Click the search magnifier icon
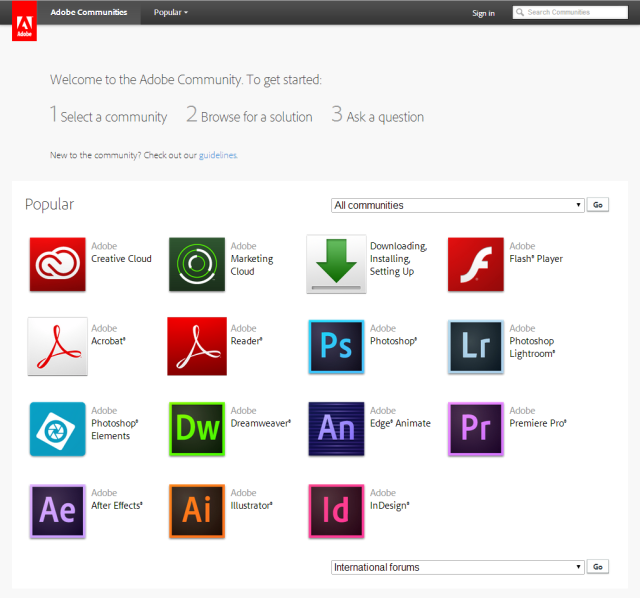The width and height of the screenshot is (640, 598). [520, 12]
